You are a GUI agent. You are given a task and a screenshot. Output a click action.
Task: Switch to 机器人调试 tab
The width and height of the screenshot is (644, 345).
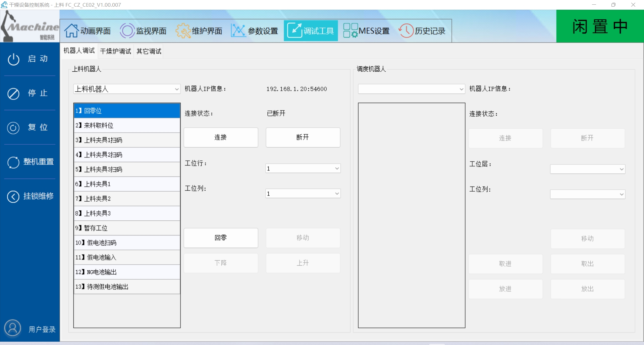coord(79,51)
